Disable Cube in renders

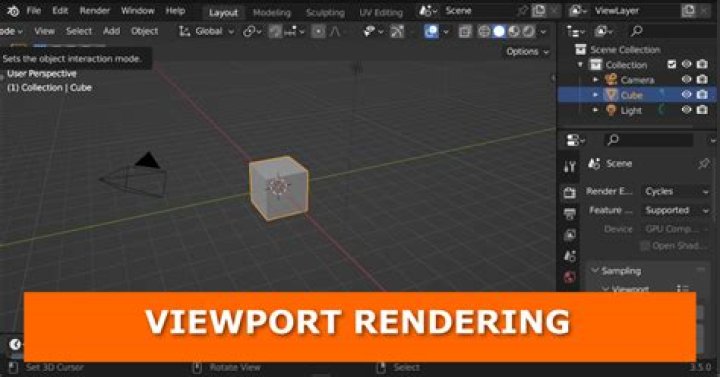tap(702, 95)
